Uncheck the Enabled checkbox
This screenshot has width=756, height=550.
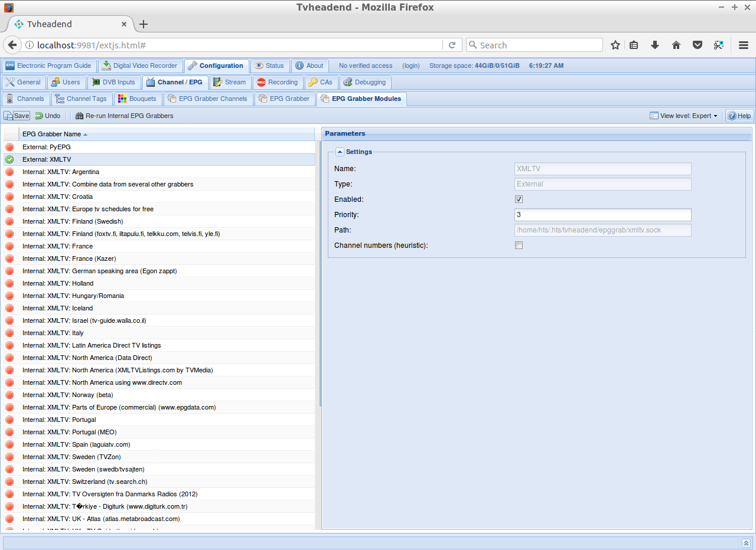coord(519,199)
